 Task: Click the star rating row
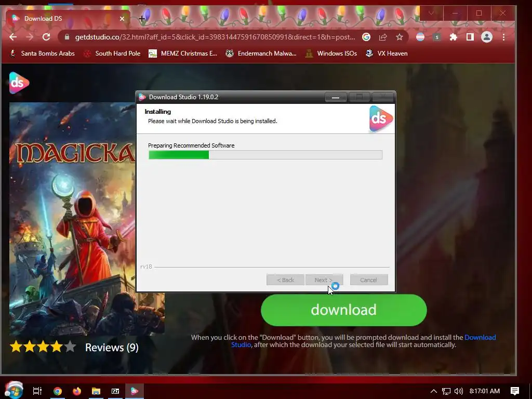pyautogui.click(x=43, y=347)
